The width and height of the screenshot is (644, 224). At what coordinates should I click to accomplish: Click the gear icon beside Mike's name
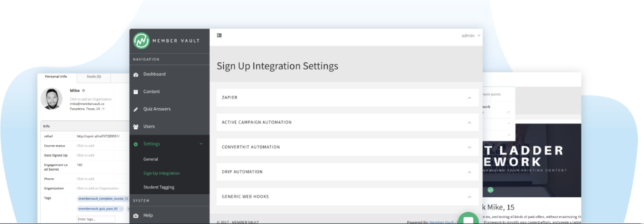pos(84,91)
